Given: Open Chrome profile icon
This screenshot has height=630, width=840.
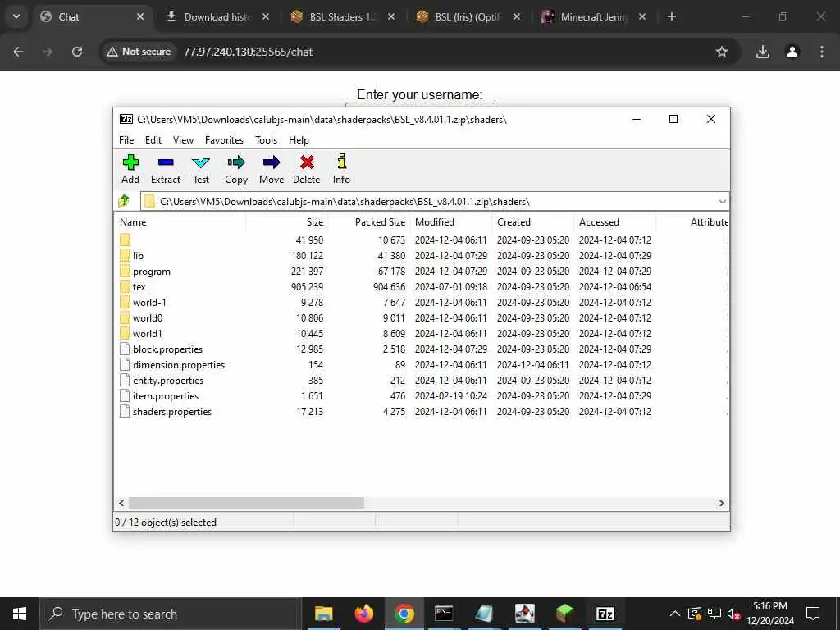Looking at the screenshot, I should pyautogui.click(x=792, y=52).
